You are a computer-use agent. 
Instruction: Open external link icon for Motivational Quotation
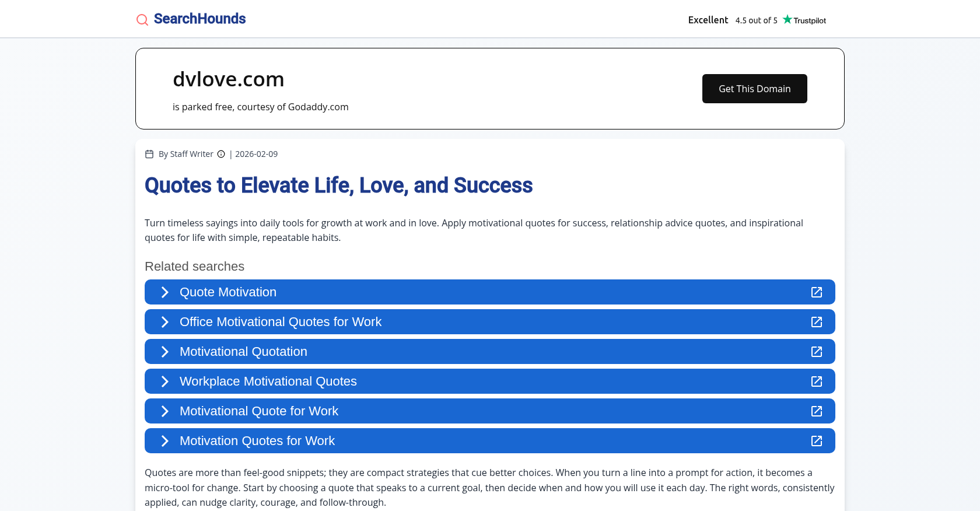(817, 352)
